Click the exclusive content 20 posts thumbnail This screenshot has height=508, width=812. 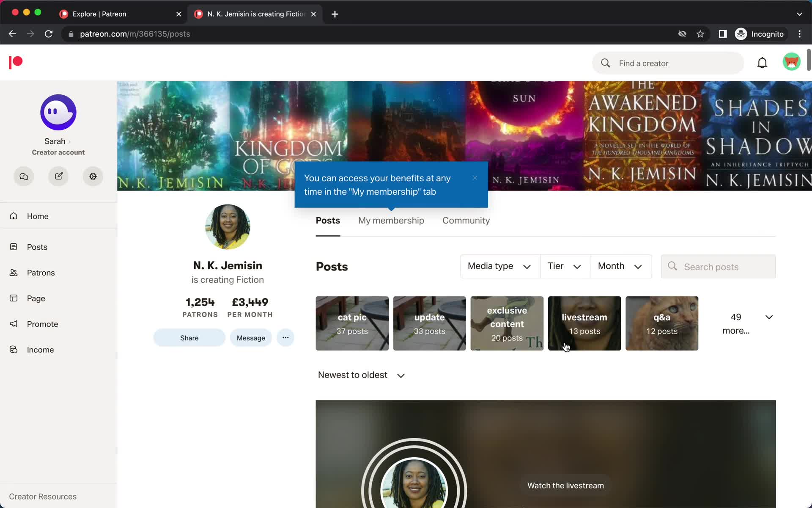(x=507, y=323)
